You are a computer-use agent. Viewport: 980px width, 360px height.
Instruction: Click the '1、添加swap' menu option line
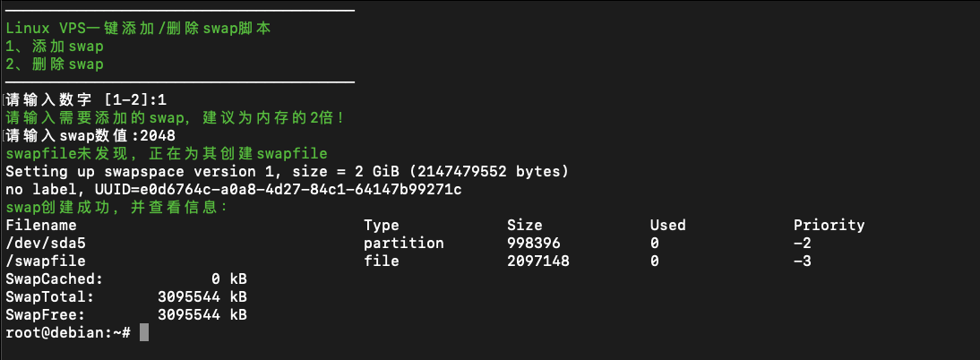tap(55, 46)
